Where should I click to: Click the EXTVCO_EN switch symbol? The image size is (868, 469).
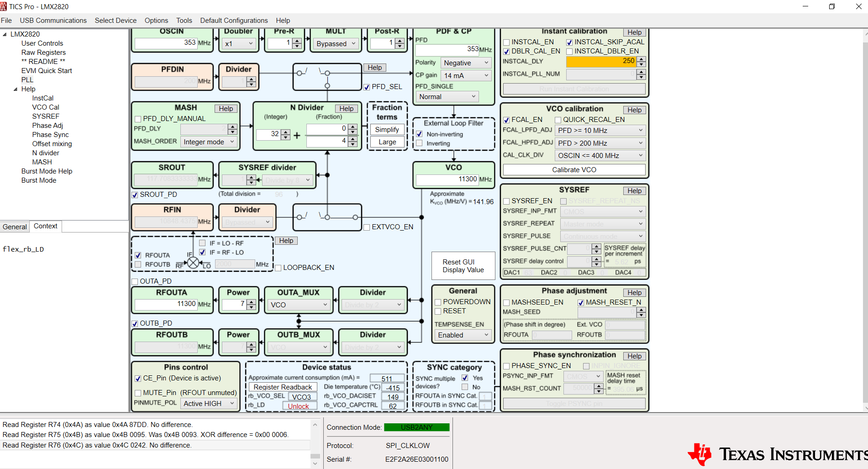327,217
